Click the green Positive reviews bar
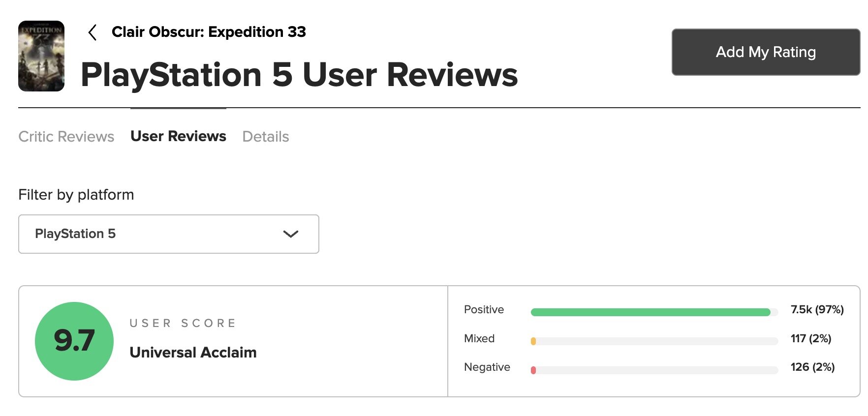Image resolution: width=868 pixels, height=416 pixels. 650,312
